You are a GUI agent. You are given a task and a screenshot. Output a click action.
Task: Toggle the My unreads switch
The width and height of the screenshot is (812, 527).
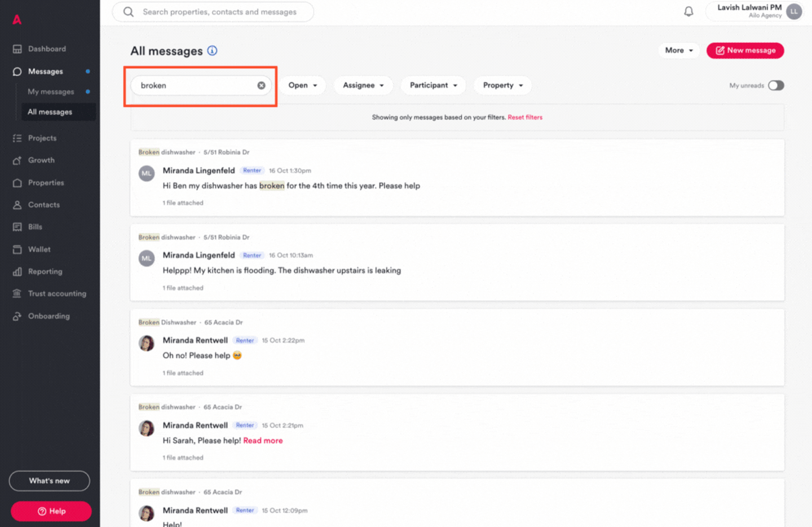point(776,85)
